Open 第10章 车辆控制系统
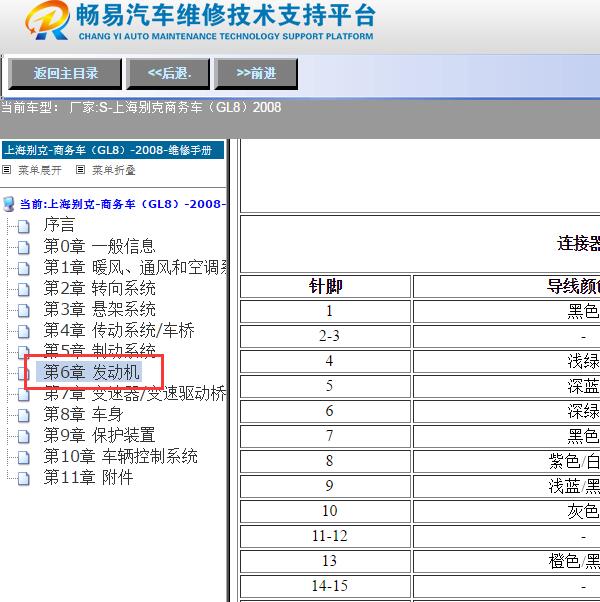 [x=120, y=456]
